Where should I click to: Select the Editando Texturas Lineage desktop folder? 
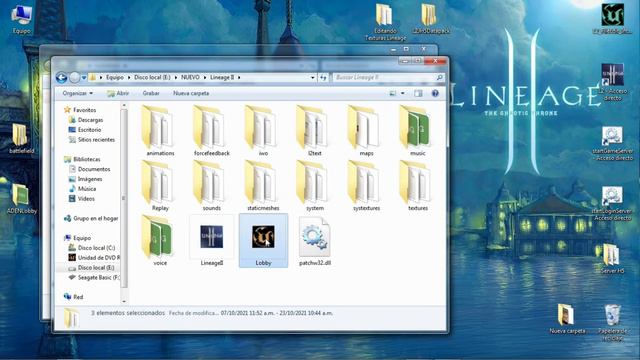pyautogui.click(x=385, y=22)
